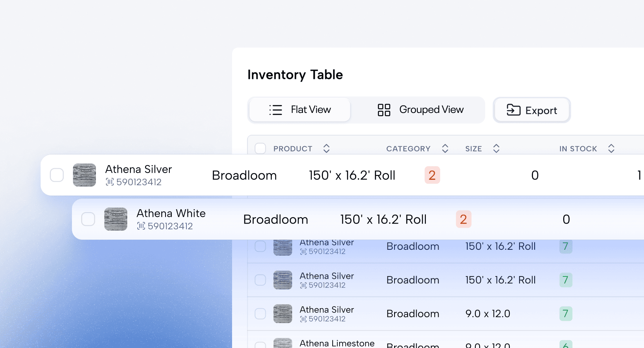Click the CATEGORY column header label
Screen dimensions: 644x348
[x=408, y=149]
